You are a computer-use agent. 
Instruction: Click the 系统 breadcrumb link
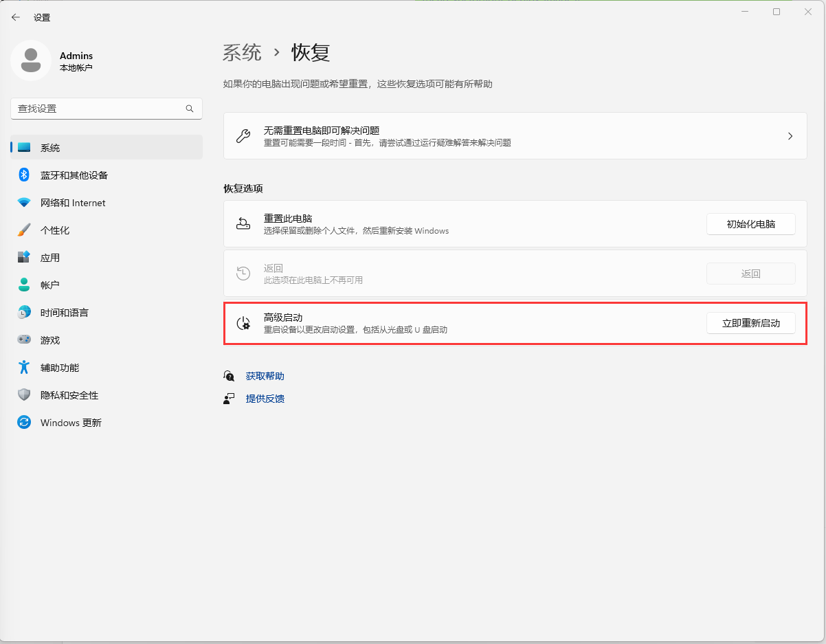coord(243,52)
